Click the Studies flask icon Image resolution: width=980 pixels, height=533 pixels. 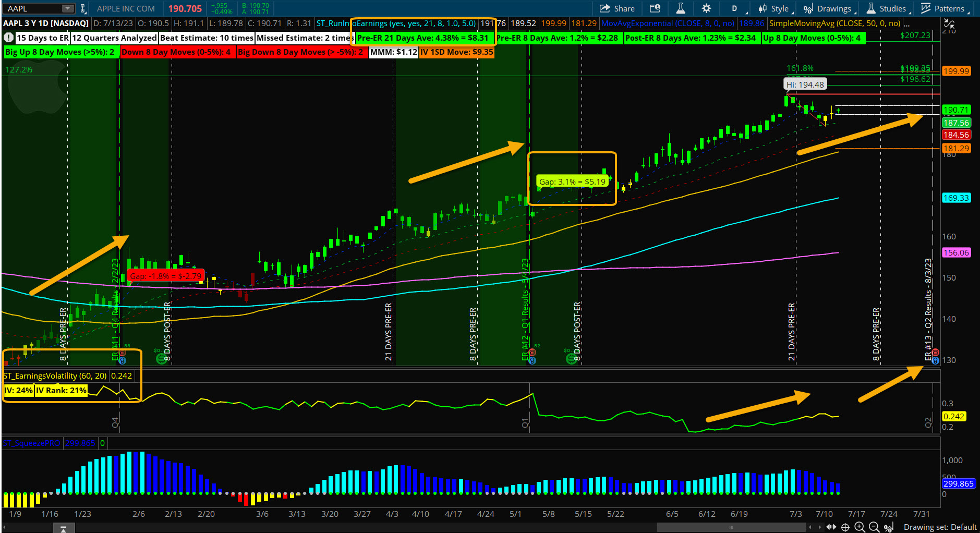(872, 8)
